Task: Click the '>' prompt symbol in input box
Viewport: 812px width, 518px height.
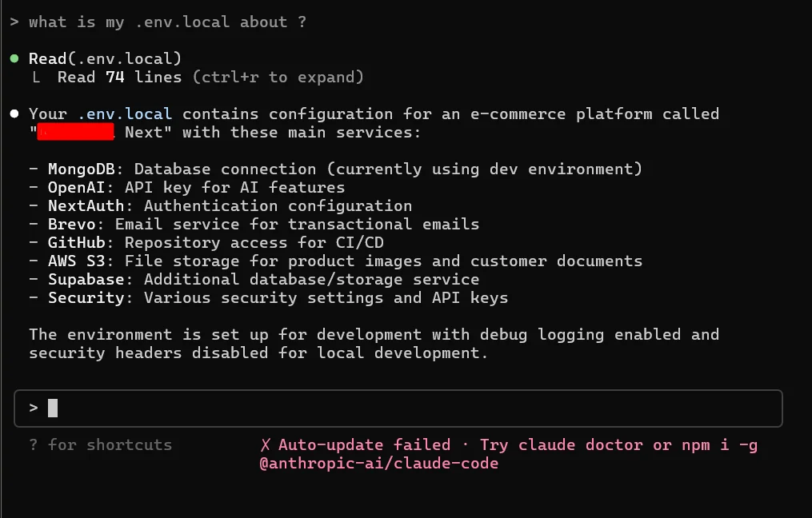Action: (34, 408)
